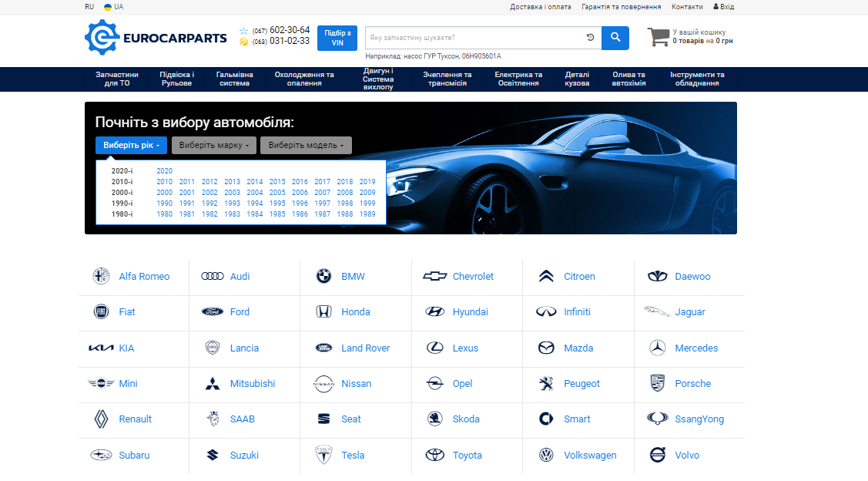Open the 'Виберіть рік' year dropdown
This screenshot has width=868, height=481.
click(x=131, y=145)
